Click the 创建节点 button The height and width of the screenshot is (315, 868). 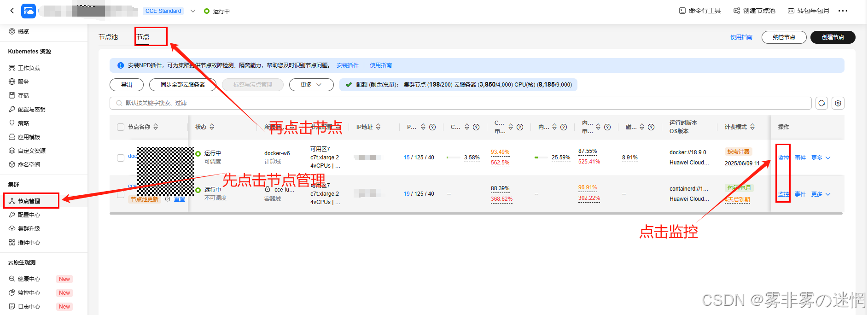(x=833, y=37)
